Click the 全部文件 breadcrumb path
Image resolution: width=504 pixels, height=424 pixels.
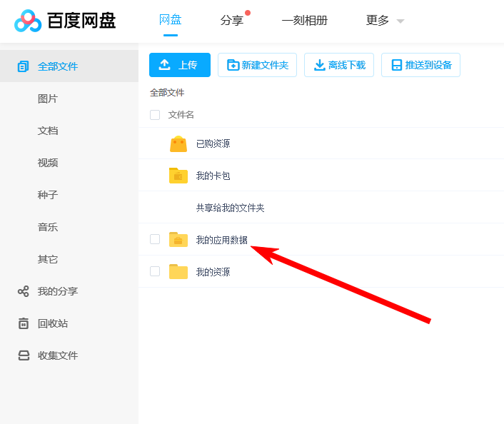(x=167, y=93)
